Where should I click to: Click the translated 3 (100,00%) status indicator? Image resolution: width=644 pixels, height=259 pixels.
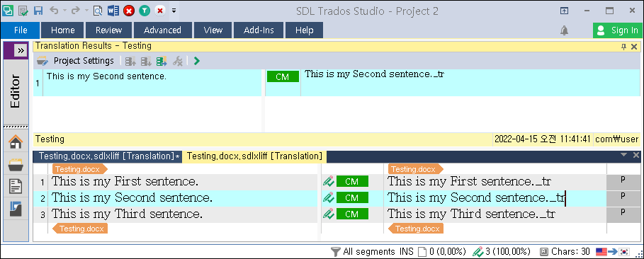click(501, 251)
